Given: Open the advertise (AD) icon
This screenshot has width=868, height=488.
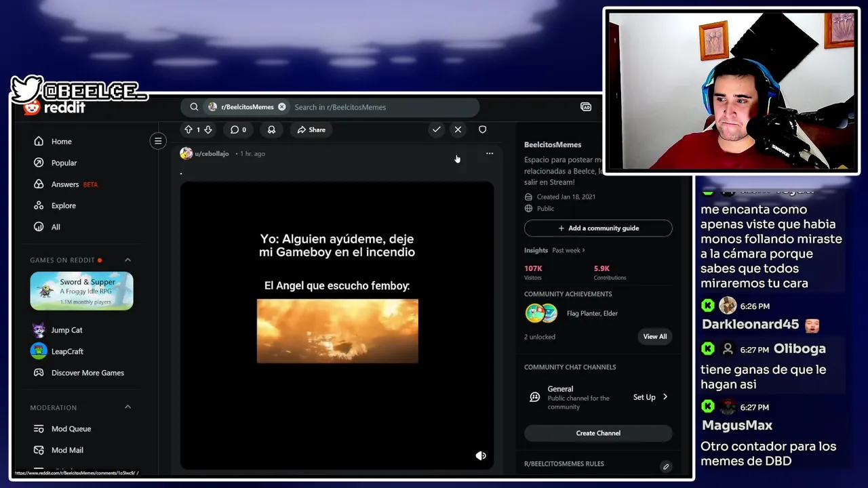Looking at the screenshot, I should coord(586,107).
